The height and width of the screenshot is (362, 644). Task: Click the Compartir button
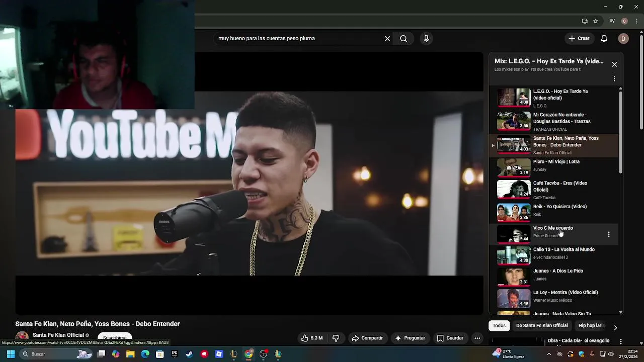point(367,338)
